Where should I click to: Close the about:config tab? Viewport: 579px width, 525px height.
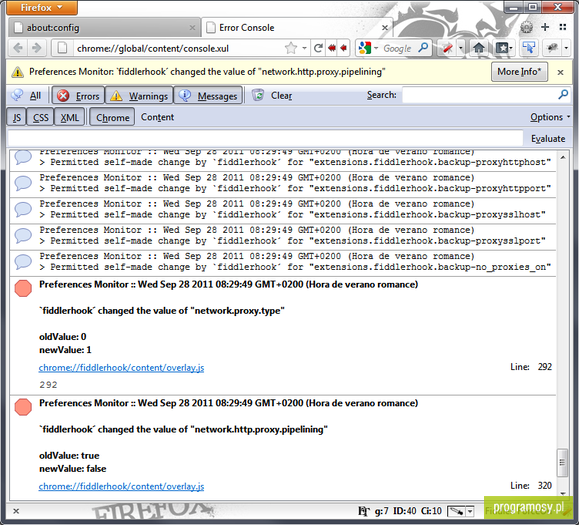pos(192,27)
